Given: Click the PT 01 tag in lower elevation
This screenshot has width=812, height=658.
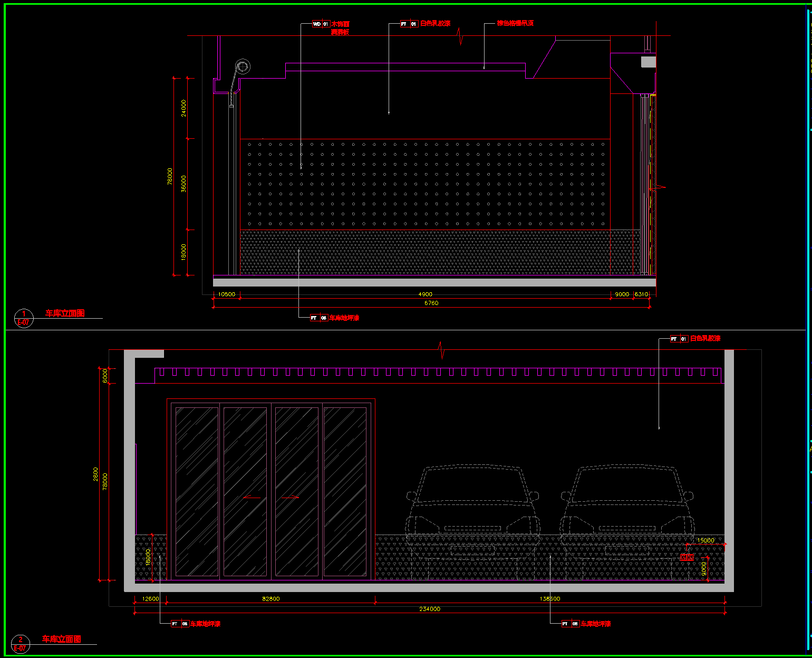Looking at the screenshot, I should pyautogui.click(x=679, y=339).
